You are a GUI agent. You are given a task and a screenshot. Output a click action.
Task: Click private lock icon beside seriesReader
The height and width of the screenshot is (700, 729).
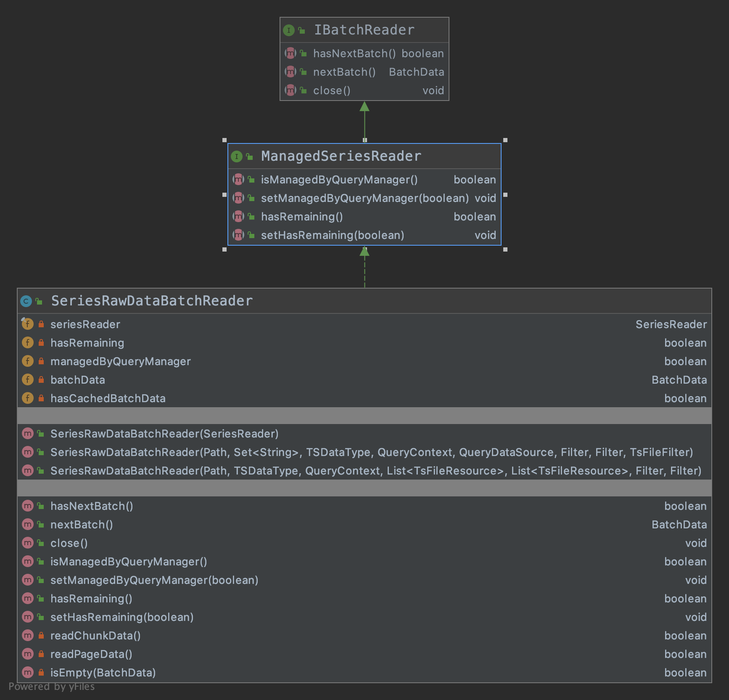tap(41, 324)
